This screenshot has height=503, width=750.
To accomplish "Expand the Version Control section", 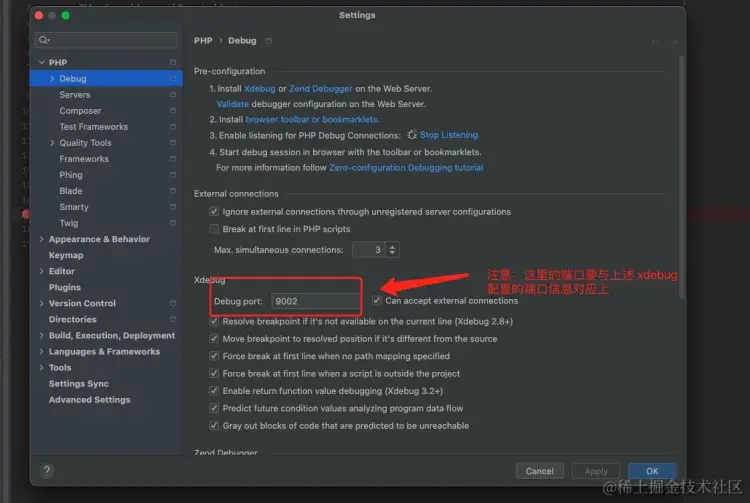I will click(x=42, y=303).
